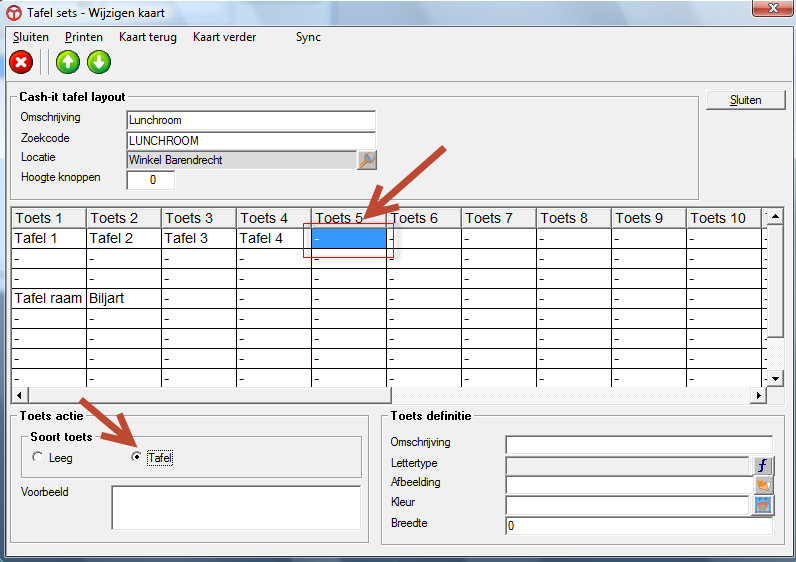Click the red close X toolbar icon
Viewport: 796px width, 562px height.
pos(21,62)
